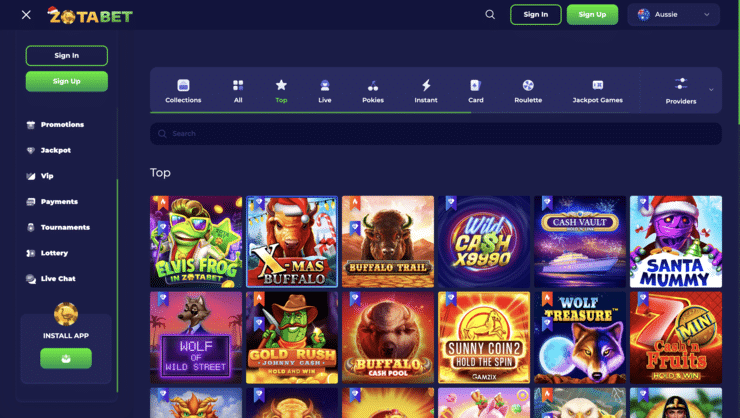Open the Lottery sidebar item
The width and height of the screenshot is (740, 418).
click(x=54, y=253)
